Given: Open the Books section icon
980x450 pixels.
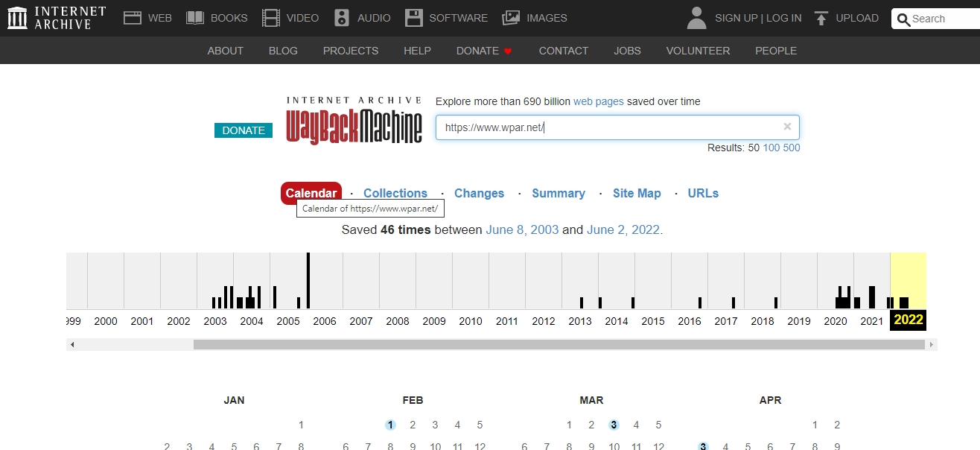Looking at the screenshot, I should (195, 18).
